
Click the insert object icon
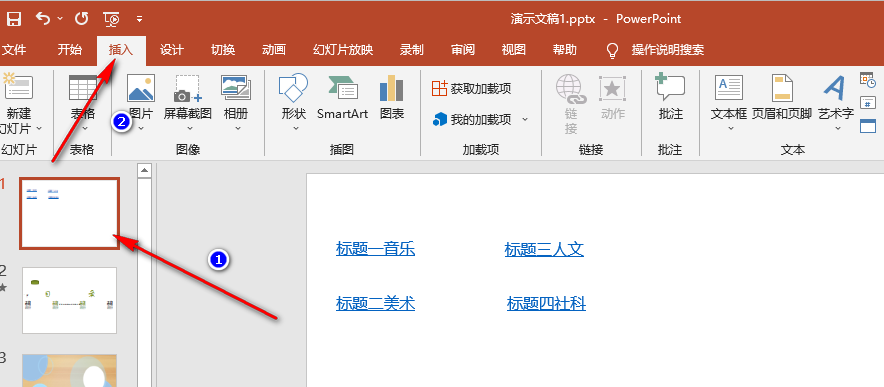868,125
